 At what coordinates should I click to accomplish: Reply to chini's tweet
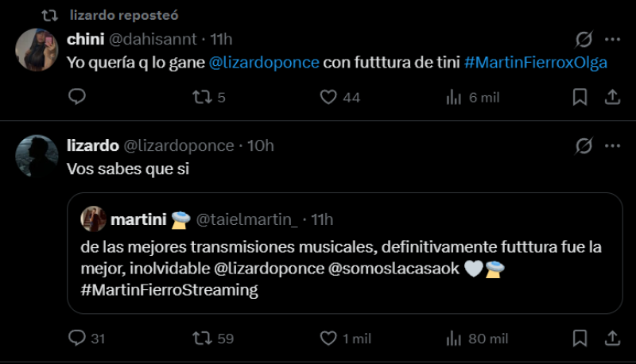77,97
